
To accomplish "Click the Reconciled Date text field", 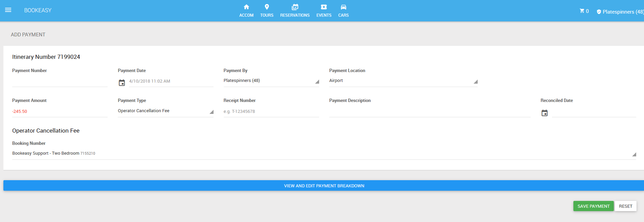I will 594,112.
